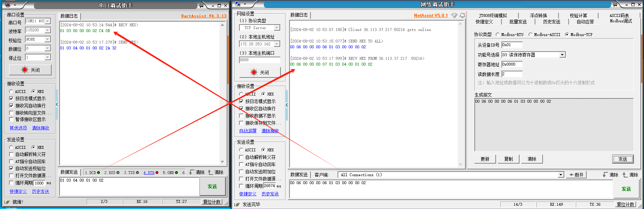Click green send button in serial assistant
The width and height of the screenshot is (644, 209).
click(212, 186)
